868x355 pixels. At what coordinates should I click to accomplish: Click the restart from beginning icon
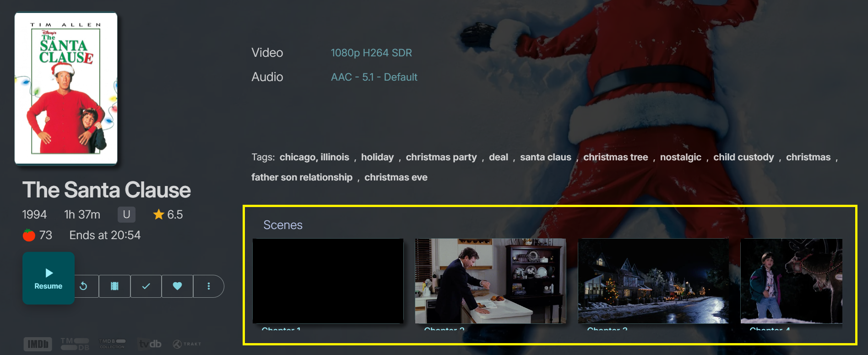[83, 286]
